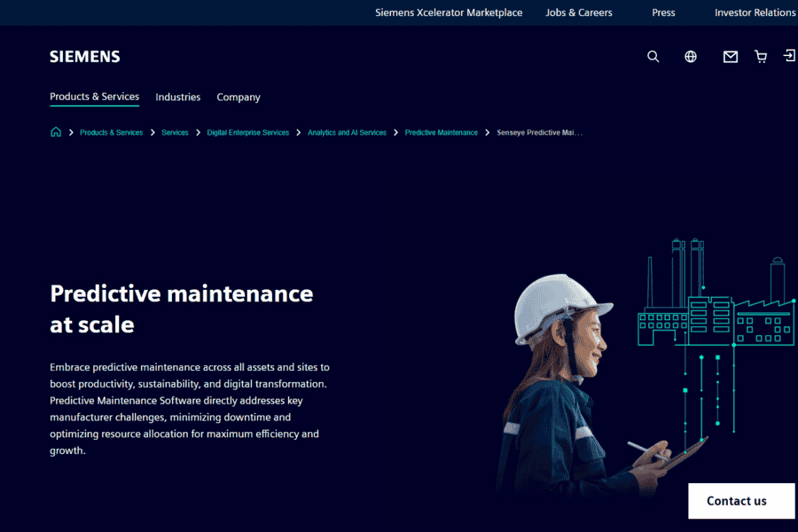798x532 pixels.
Task: Select Predictive Maintenance breadcrumb link
Action: pos(442,132)
